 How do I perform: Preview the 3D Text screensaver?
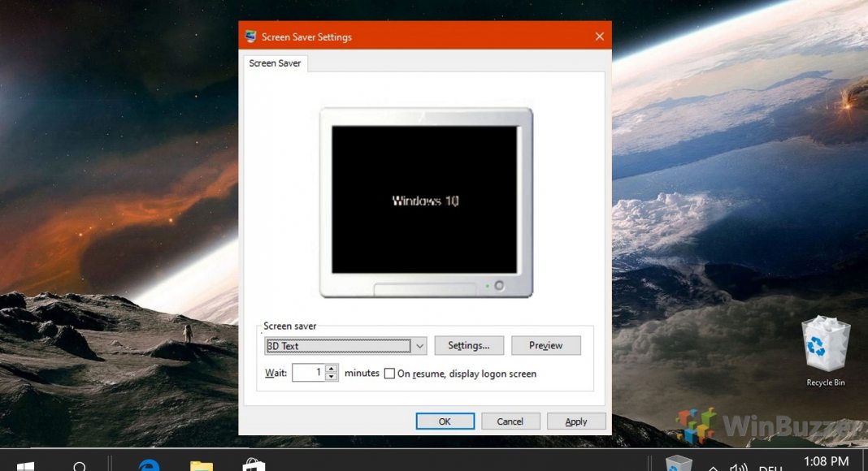tap(545, 345)
